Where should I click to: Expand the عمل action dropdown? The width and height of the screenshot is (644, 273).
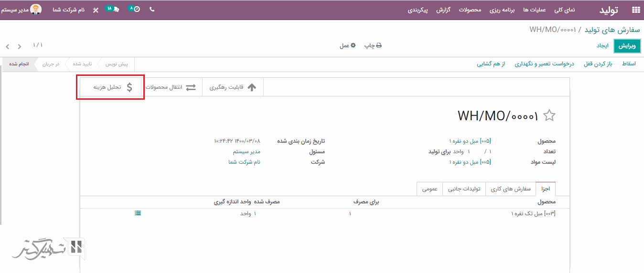coord(348,46)
